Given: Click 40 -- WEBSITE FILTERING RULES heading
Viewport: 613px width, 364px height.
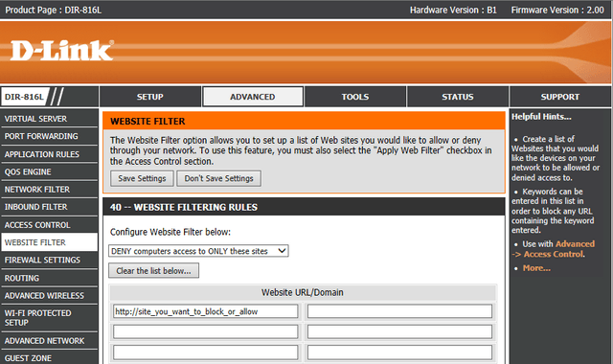Looking at the screenshot, I should pos(184,207).
